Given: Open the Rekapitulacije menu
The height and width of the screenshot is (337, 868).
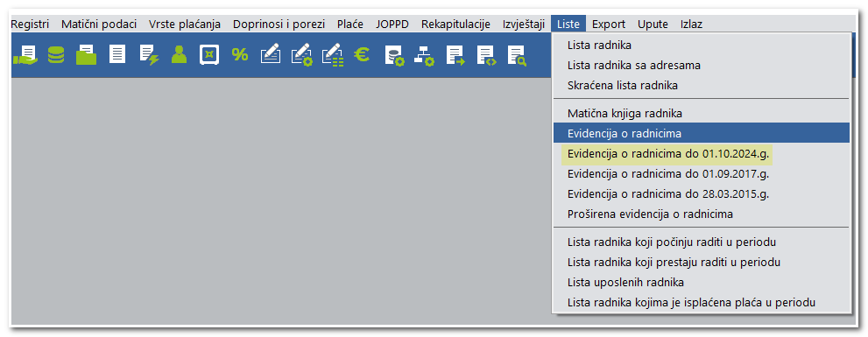Looking at the screenshot, I should (x=455, y=24).
